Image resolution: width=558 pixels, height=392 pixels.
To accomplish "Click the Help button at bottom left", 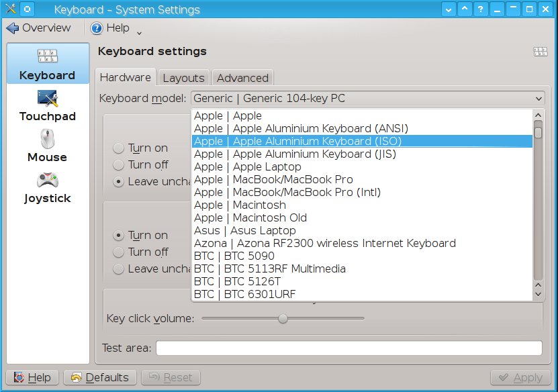I will point(32,378).
